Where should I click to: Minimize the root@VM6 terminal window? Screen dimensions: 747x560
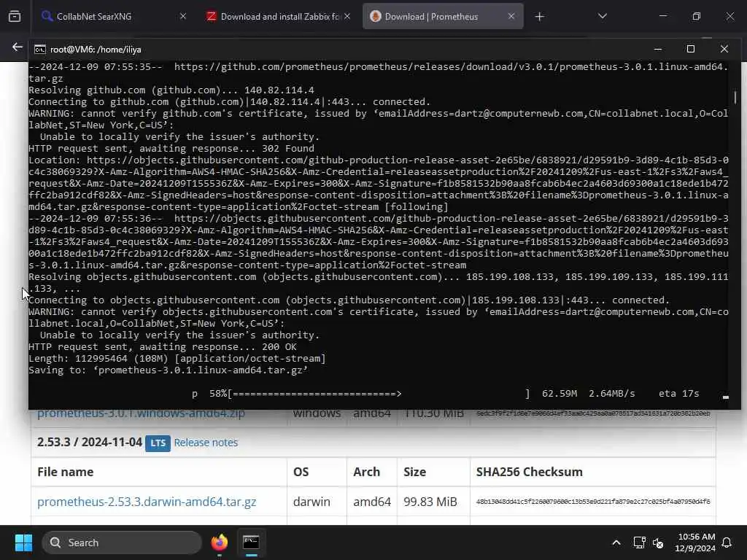(x=658, y=49)
